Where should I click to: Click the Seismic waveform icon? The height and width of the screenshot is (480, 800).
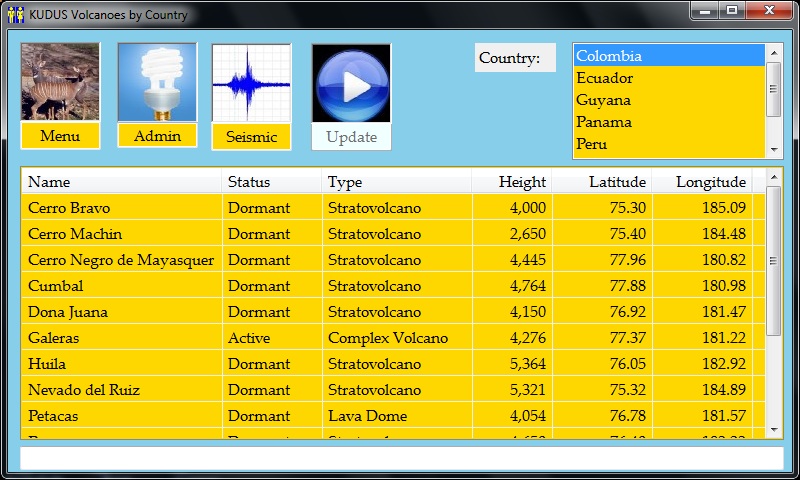click(x=251, y=83)
